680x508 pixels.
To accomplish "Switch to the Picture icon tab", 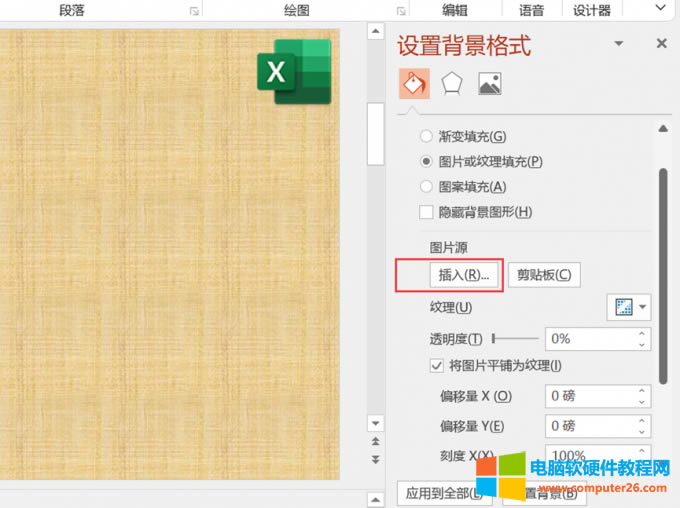I will click(x=490, y=83).
